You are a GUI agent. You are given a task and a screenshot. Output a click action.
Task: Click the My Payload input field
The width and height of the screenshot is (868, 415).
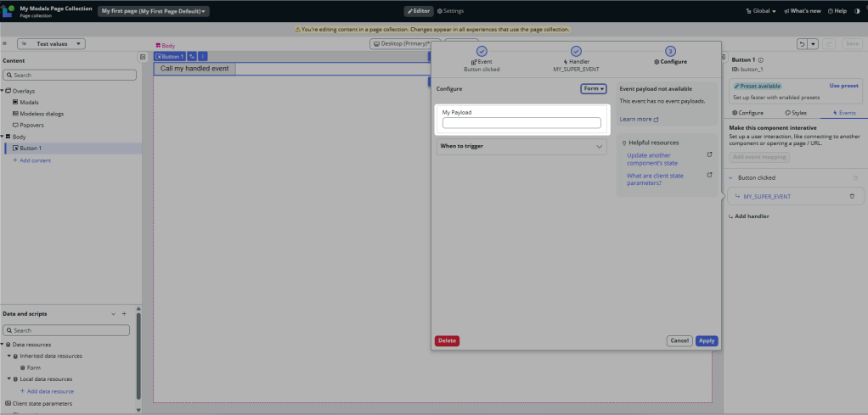(521, 123)
